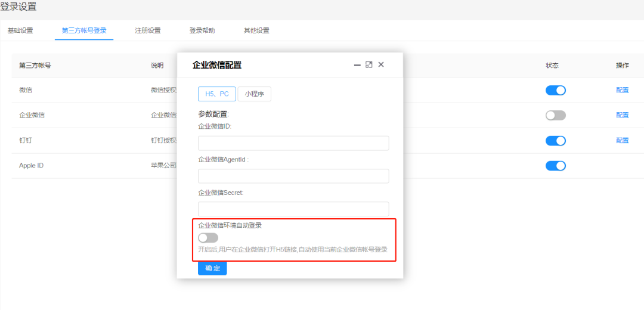
Task: Click the 参数配置 label
Action: [213, 114]
